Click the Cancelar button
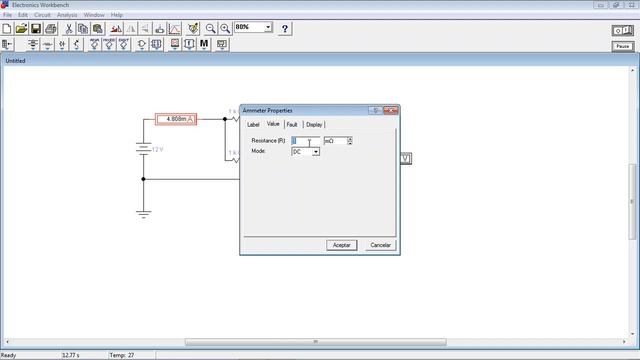This screenshot has width=640, height=360. pos(380,245)
